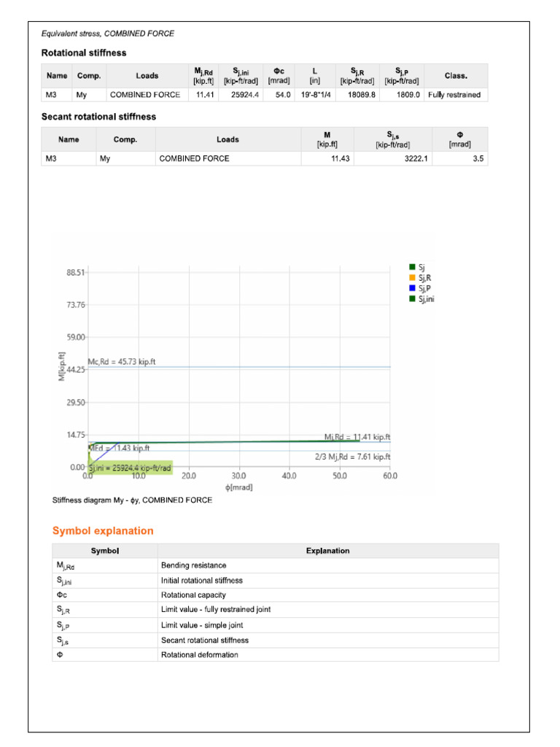Image resolution: width=560 pixels, height=747 pixels.
Task: Click the Rotational stiffness heading
Action: tap(84, 53)
